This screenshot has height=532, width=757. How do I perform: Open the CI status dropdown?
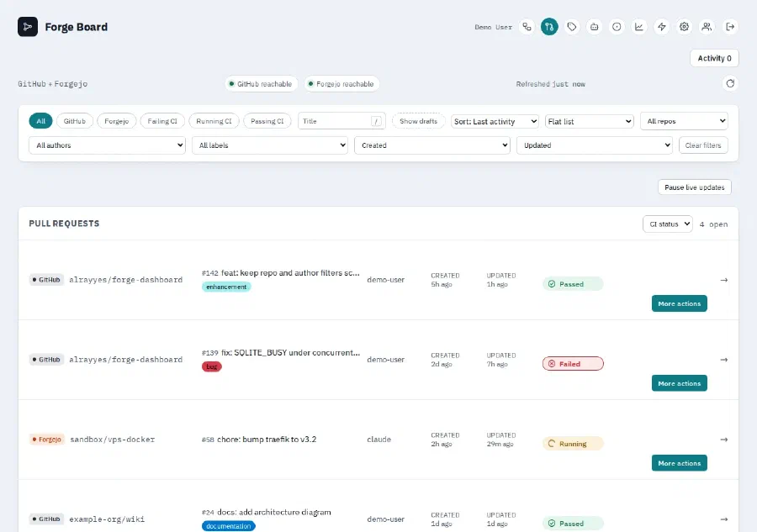click(x=668, y=224)
